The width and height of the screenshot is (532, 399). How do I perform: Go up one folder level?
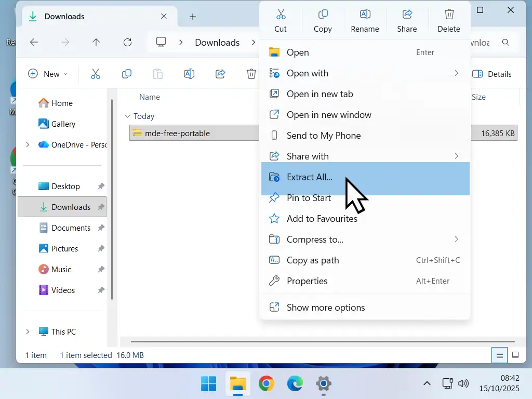coord(96,43)
